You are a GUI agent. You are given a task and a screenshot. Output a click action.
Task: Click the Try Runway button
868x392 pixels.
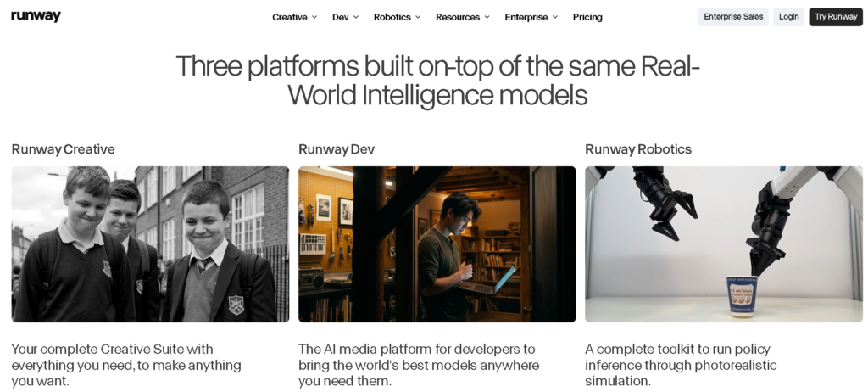pyautogui.click(x=836, y=17)
